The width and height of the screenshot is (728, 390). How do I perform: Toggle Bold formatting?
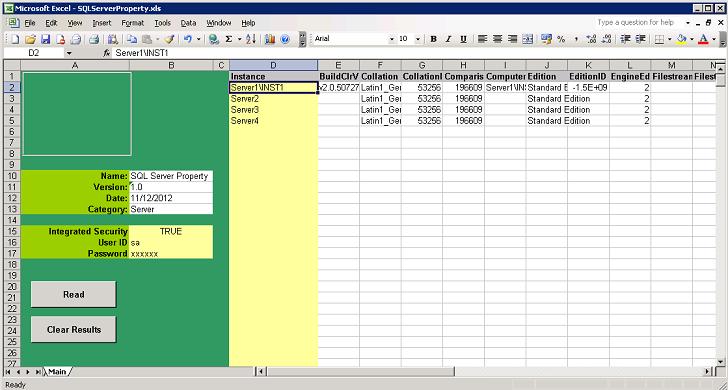coord(433,39)
